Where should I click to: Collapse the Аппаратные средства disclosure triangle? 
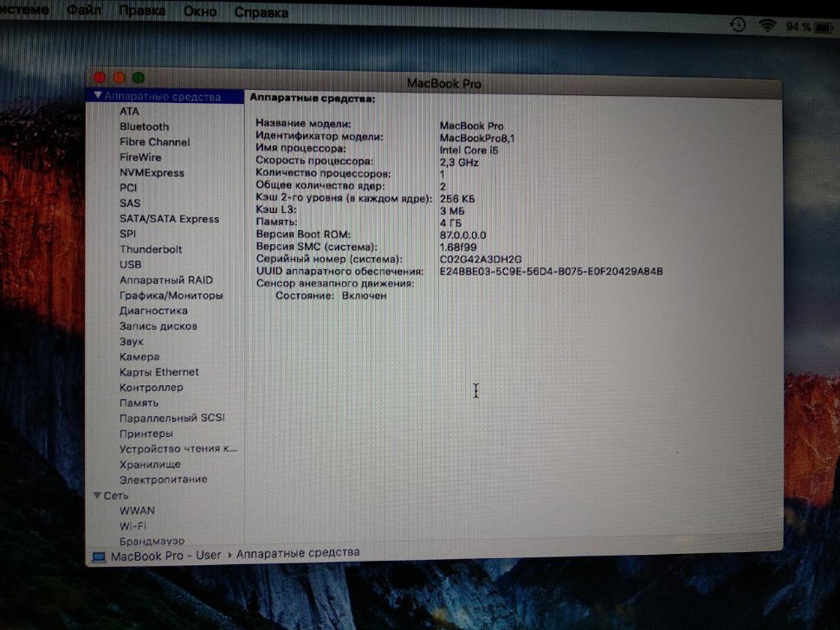click(98, 95)
